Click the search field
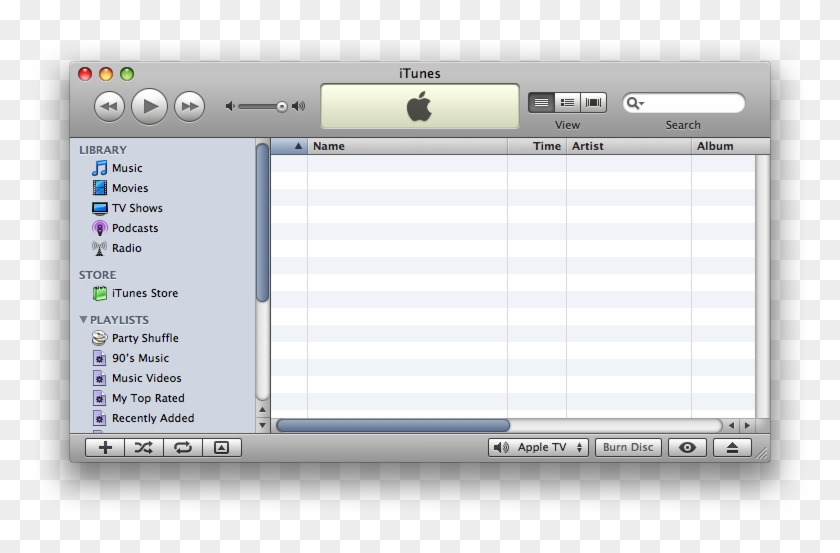This screenshot has height=553, width=840. [x=684, y=103]
